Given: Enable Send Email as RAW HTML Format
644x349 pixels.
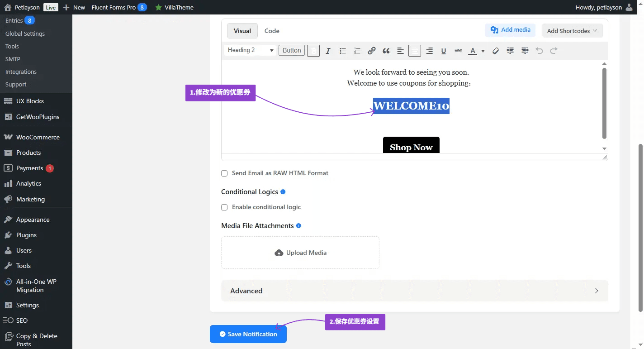Looking at the screenshot, I should 224,173.
